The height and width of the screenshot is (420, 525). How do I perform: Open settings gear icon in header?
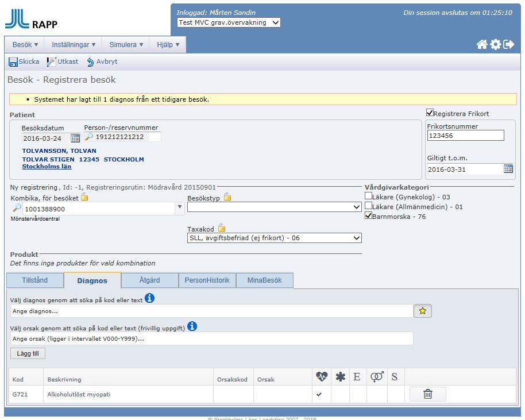[496, 44]
